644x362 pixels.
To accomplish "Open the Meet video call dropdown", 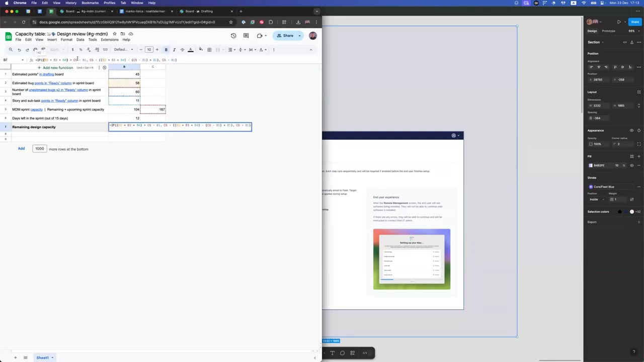I will click(267, 36).
